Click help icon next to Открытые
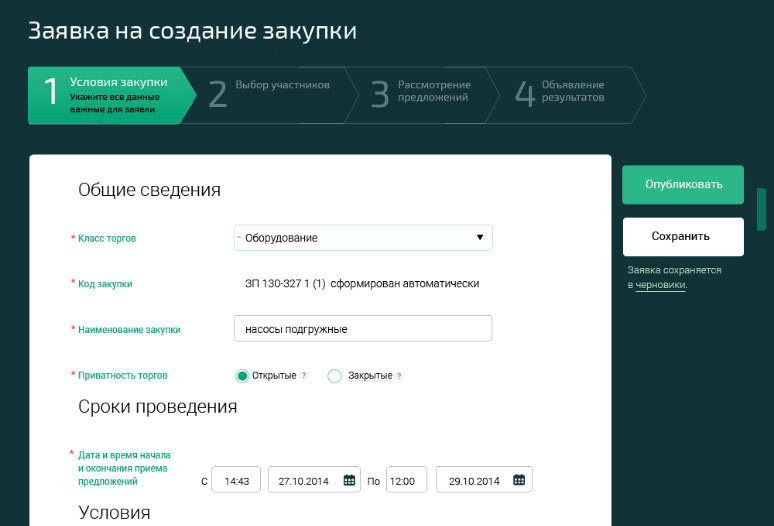Screen dimensions: 774x526 point(304,376)
